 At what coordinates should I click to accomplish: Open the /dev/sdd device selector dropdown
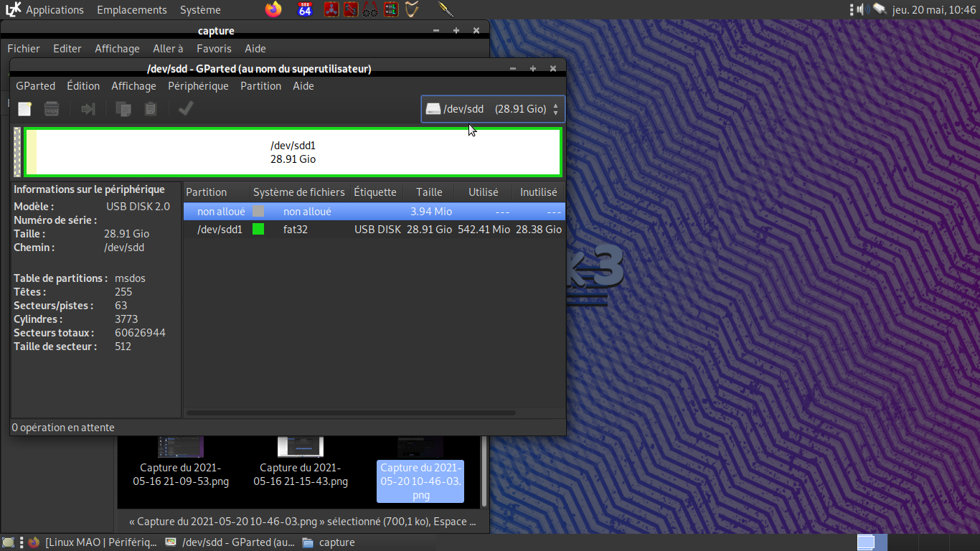[x=493, y=109]
